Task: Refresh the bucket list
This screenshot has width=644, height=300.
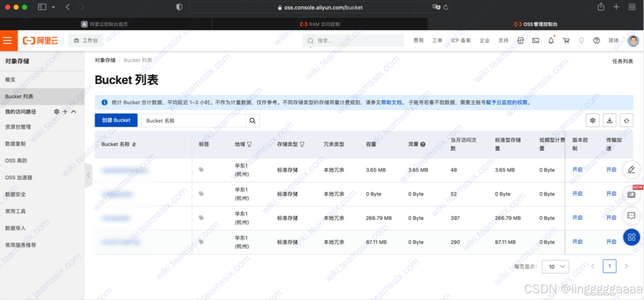Action: tap(626, 121)
